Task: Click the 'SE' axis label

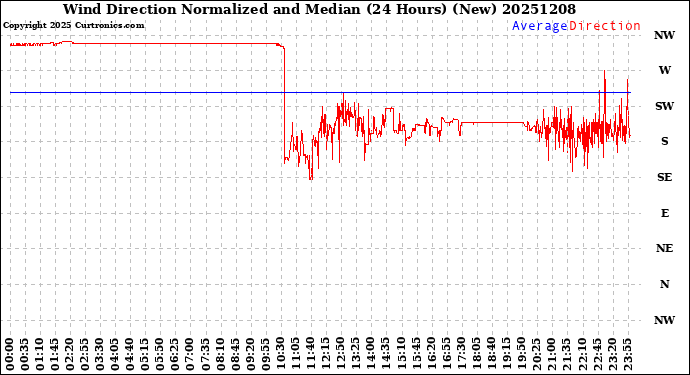Action: click(664, 177)
